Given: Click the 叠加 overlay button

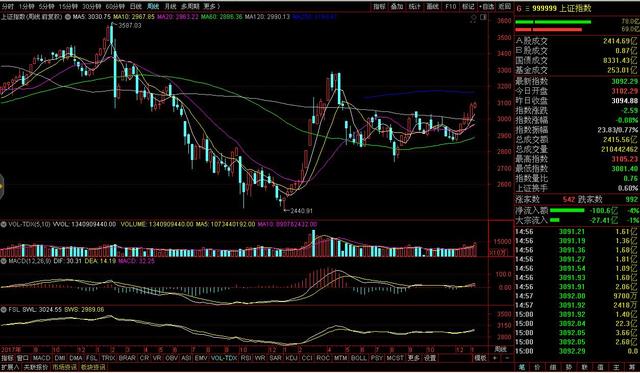Looking at the screenshot, I should point(397,7).
